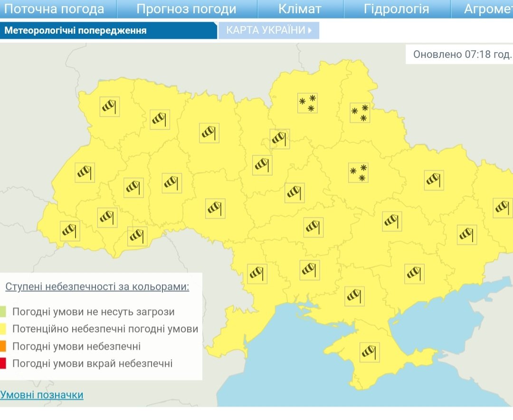Click the windsock icon over Volyn region
Viewport: 513px width, 420px height.
click(x=109, y=106)
